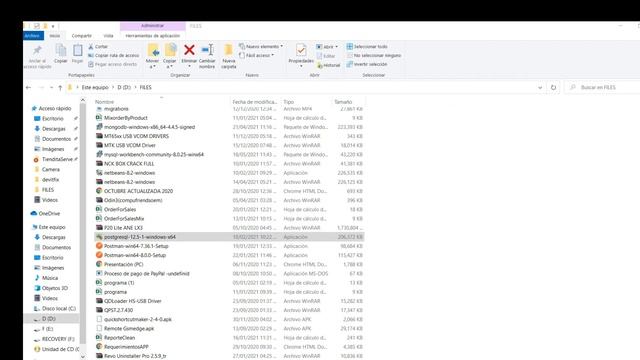This screenshot has height=360, width=640.
Task: Open the Archivo menu
Action: click(x=32, y=36)
